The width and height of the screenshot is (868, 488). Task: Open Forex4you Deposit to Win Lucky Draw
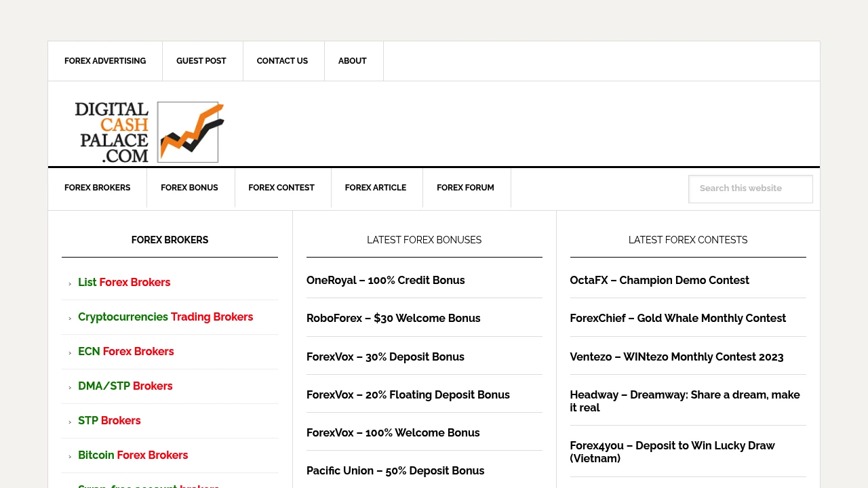[x=673, y=452]
